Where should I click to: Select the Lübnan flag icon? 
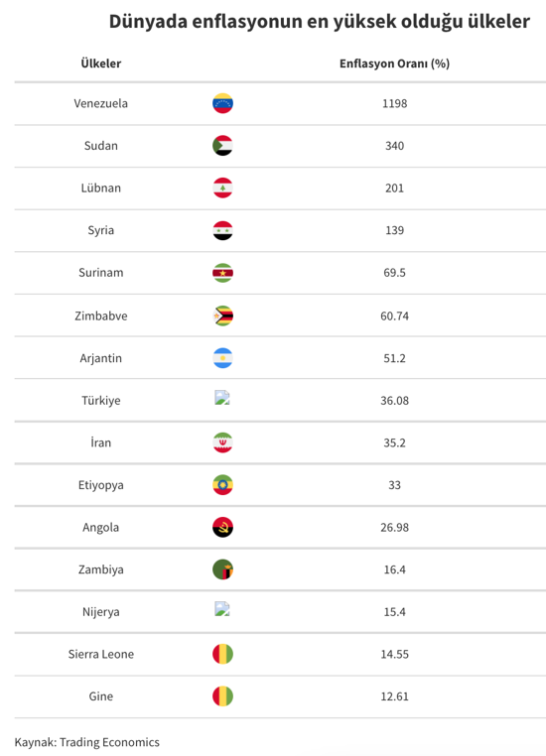pyautogui.click(x=222, y=189)
